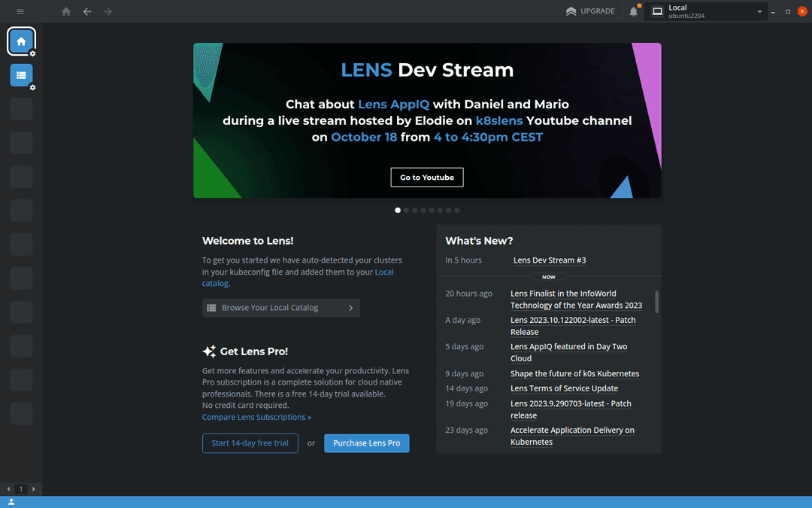Open Lens Terms of Service Update link

pos(564,388)
